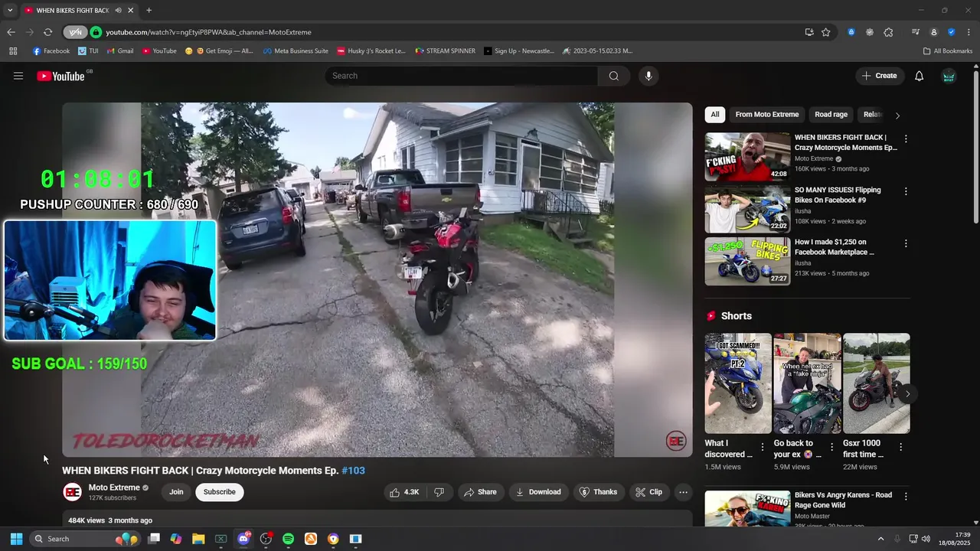Select the 'Road rage' filter chip
The image size is (980, 551).
point(831,115)
